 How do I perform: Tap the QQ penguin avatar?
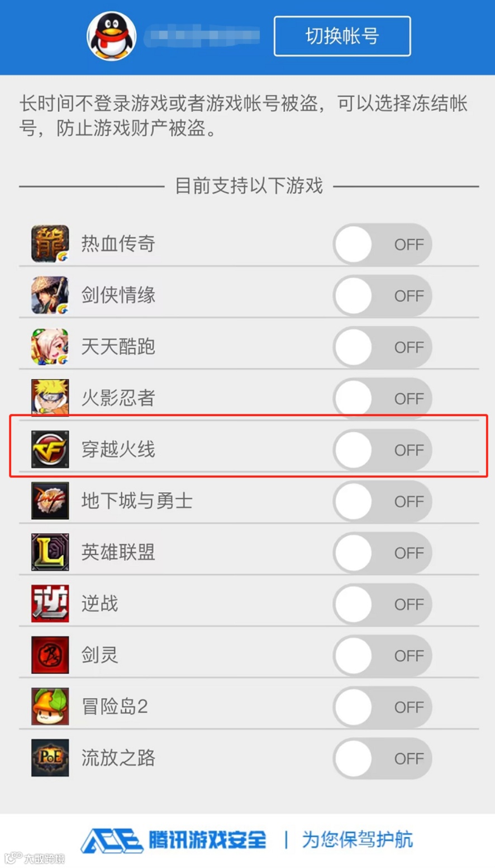click(112, 36)
